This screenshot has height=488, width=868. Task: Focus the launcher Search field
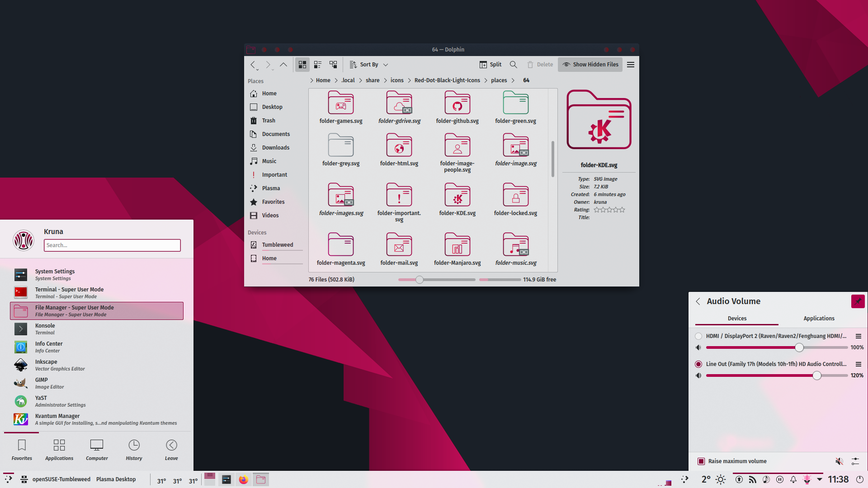click(x=112, y=245)
